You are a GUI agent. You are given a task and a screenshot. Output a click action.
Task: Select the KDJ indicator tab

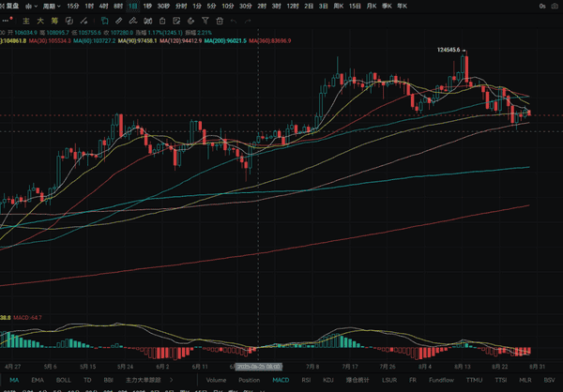(x=328, y=381)
